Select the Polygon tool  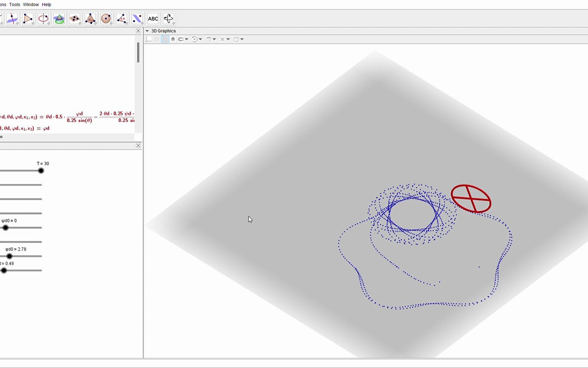[x=28, y=18]
